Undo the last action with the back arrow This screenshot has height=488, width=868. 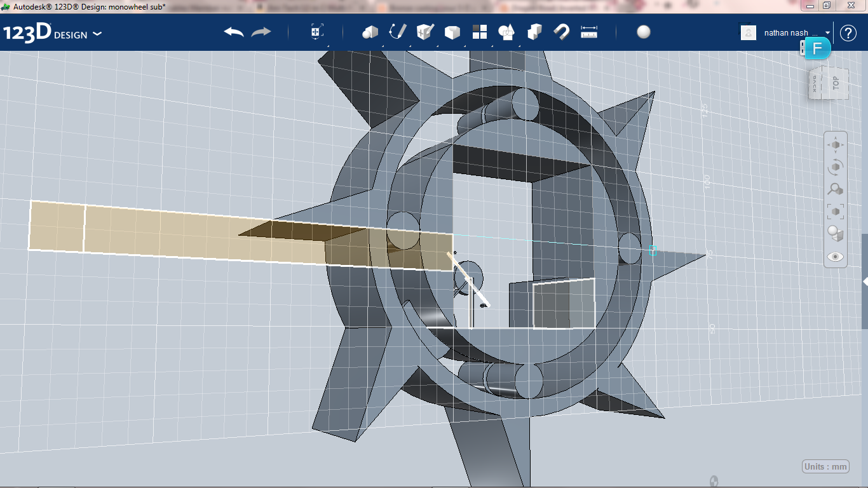[234, 32]
